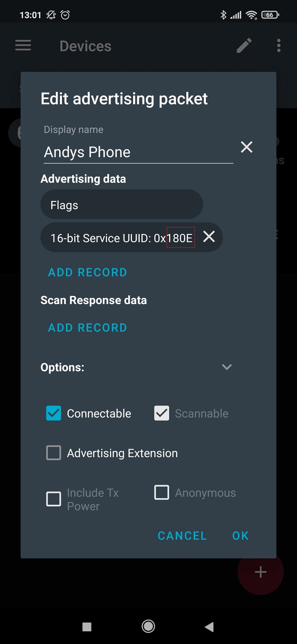Edit the Andys Phone display name field
The width and height of the screenshot is (297, 644).
click(137, 152)
